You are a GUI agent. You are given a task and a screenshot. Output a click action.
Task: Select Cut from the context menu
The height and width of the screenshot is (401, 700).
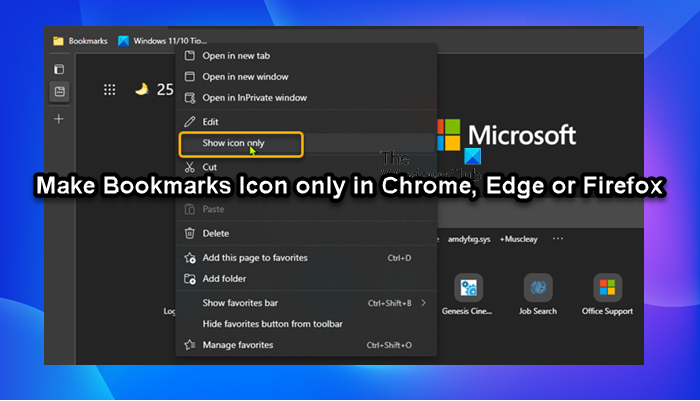coord(306,167)
